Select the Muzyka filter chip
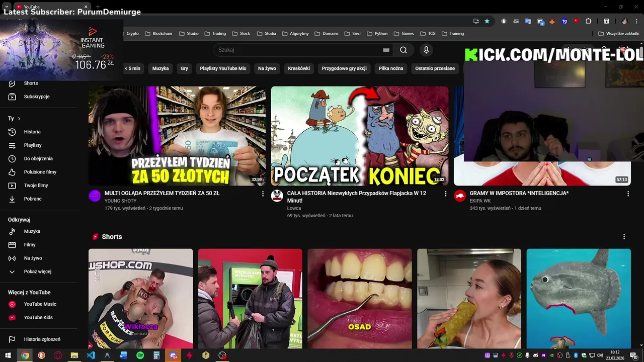644x362 pixels. [x=160, y=68]
